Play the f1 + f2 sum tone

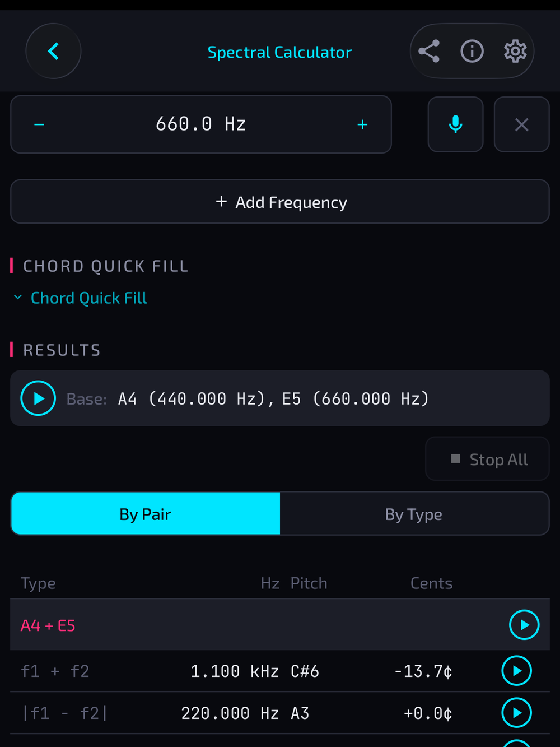pos(516,670)
